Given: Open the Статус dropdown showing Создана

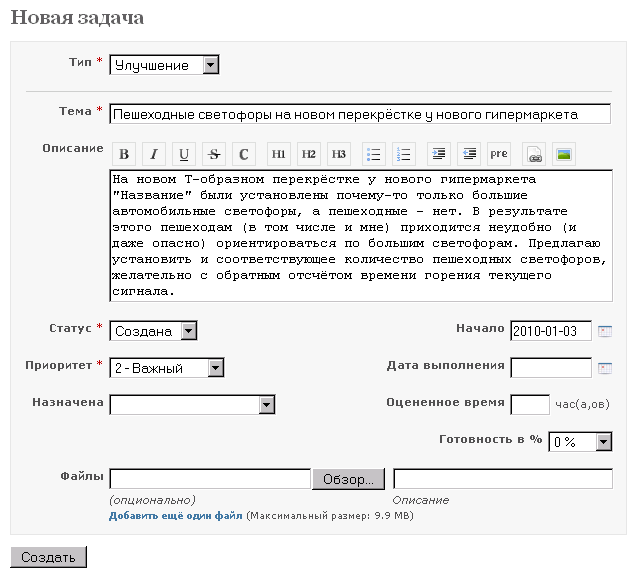Looking at the screenshot, I should [153, 331].
